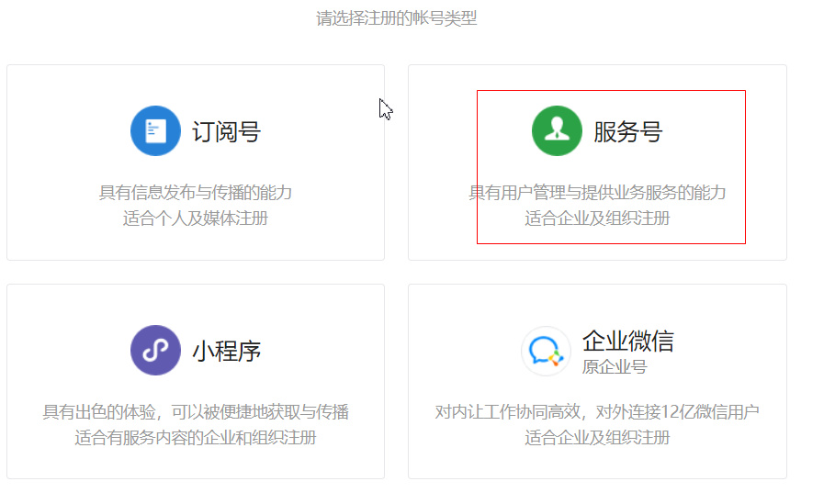Click text 具有出色的体验，可以被便捷地获取与传播
This screenshot has height=504, width=835.
[196, 412]
